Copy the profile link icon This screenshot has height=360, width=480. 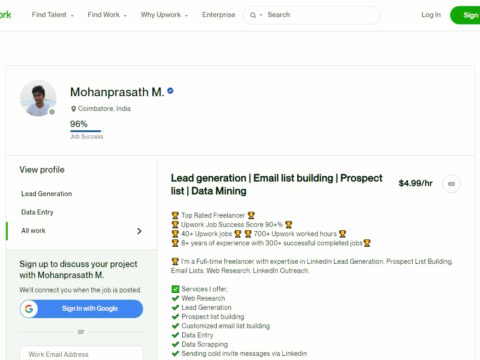451,184
